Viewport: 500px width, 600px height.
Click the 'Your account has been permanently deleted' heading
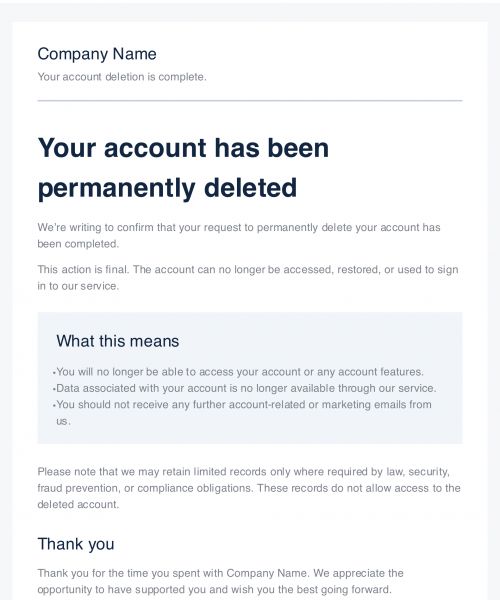(x=183, y=168)
